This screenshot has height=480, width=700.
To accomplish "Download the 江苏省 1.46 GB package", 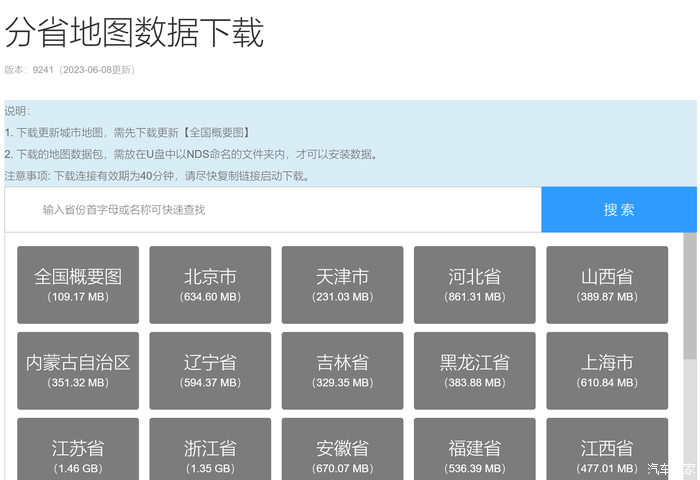I will pos(78,450).
